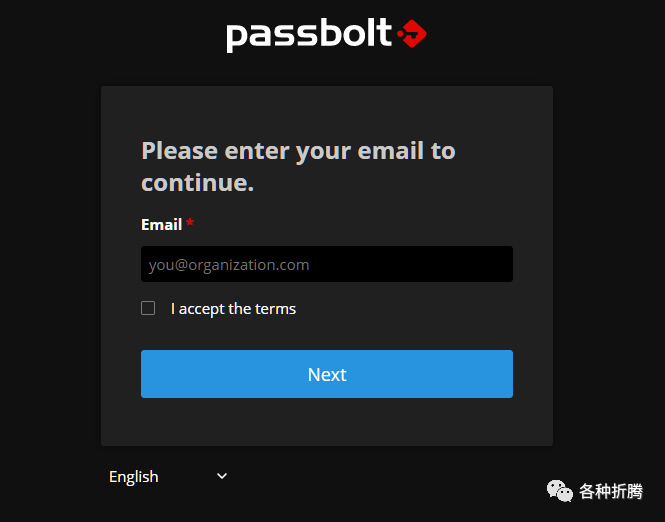The width and height of the screenshot is (665, 522).
Task: Click the 'continue.' line of the heading
Action: [x=197, y=182]
